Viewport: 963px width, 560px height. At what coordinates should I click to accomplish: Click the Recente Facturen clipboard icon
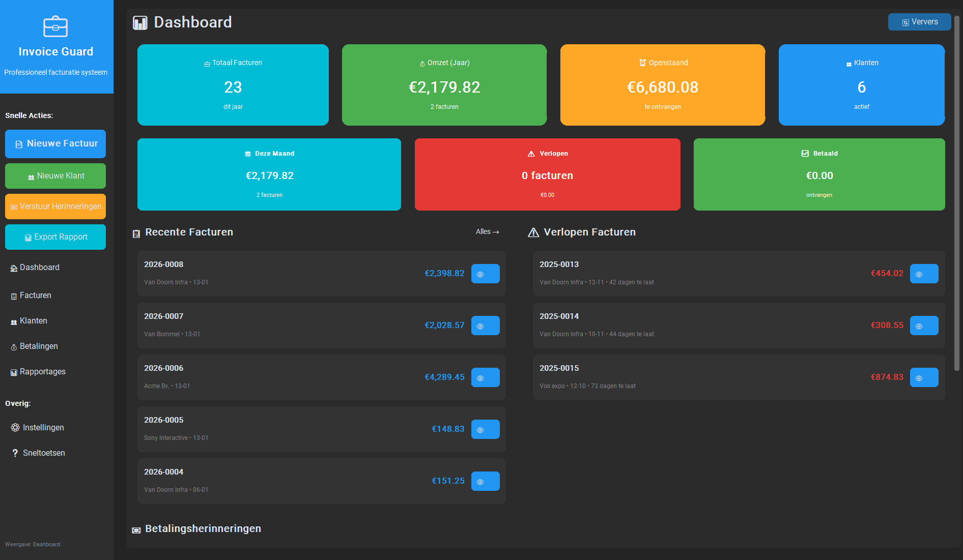136,233
